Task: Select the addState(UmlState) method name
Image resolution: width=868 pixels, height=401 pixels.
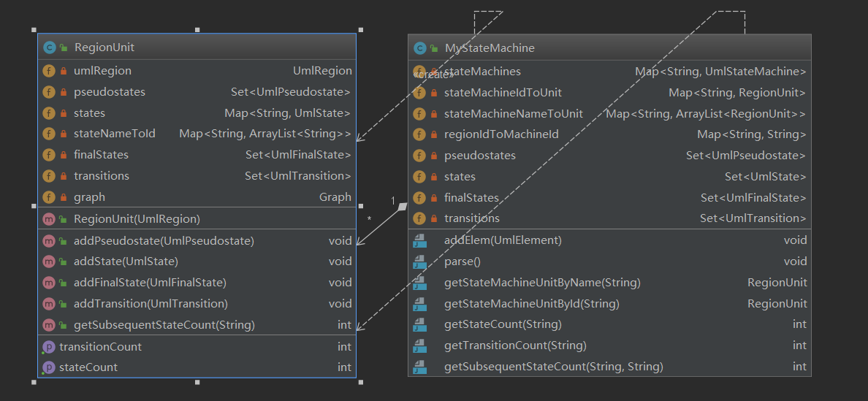Action: 126,261
